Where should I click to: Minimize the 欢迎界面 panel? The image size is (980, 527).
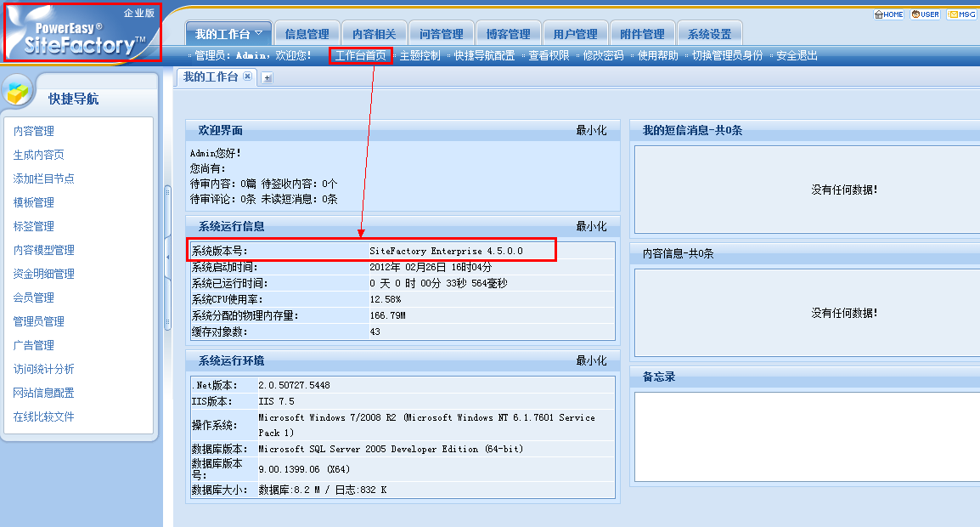tap(591, 131)
